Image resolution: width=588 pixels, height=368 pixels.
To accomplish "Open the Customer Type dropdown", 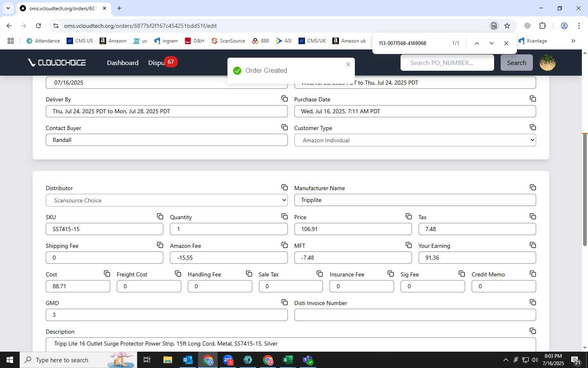I will coord(415,140).
